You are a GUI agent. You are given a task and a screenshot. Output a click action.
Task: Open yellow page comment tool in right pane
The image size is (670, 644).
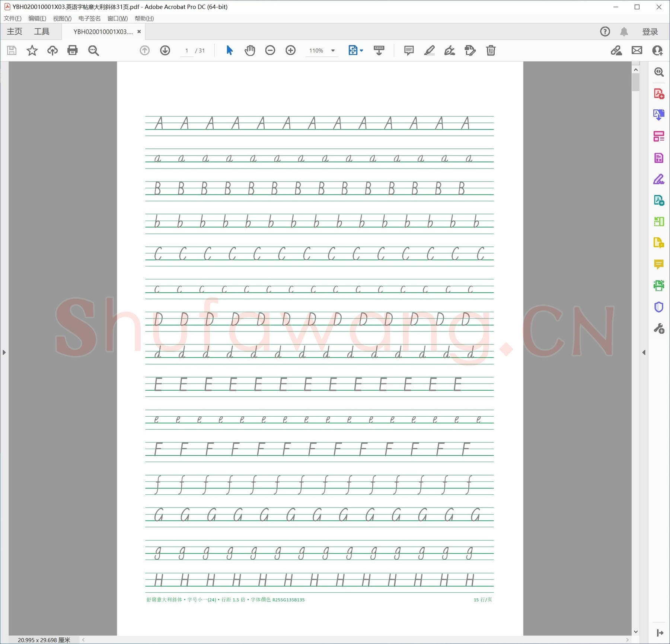(659, 243)
